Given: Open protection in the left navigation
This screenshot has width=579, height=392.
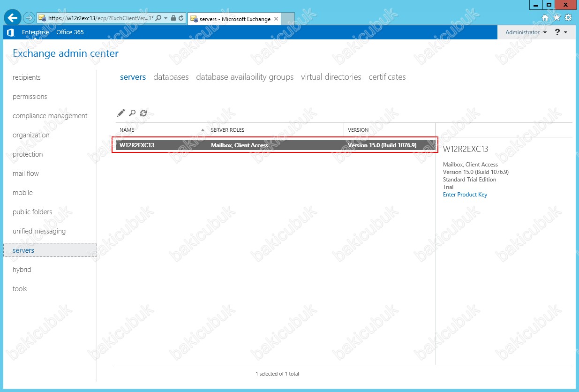Looking at the screenshot, I should tap(28, 154).
